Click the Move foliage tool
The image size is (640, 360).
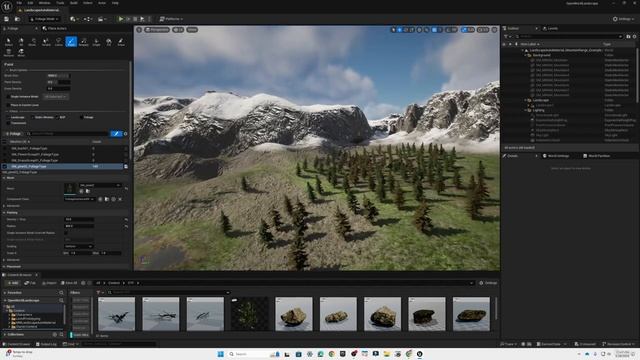[x=21, y=52]
